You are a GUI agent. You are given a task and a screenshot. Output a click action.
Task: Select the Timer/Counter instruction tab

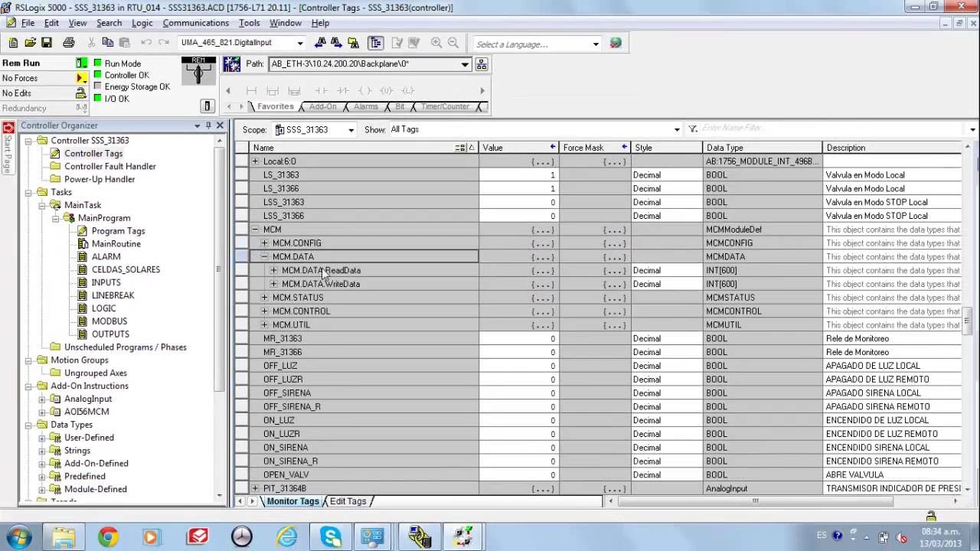445,106
